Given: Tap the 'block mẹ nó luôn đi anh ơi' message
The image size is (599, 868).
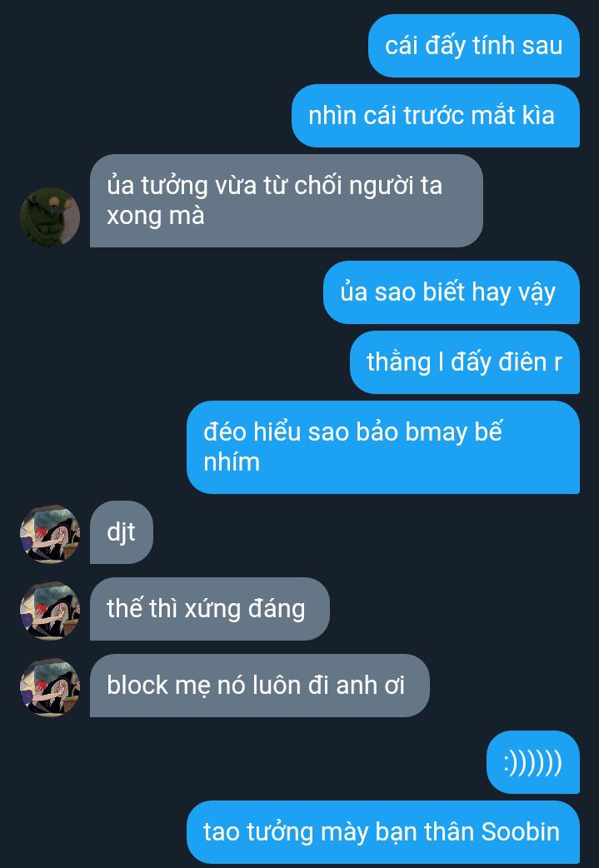Looking at the screenshot, I should [260, 686].
